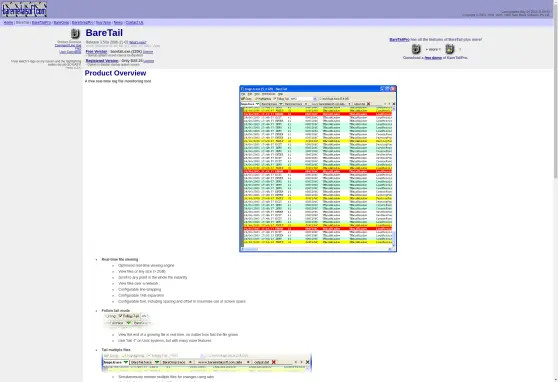This screenshot has width=558, height=382.
Task: Open the free demo link
Action: click(x=433, y=58)
